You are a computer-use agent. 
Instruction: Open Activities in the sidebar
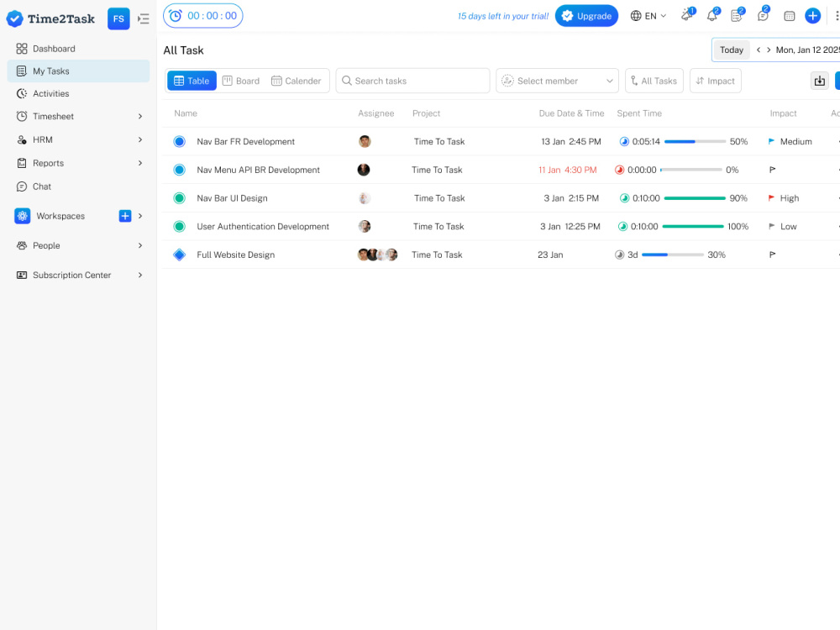click(78, 94)
